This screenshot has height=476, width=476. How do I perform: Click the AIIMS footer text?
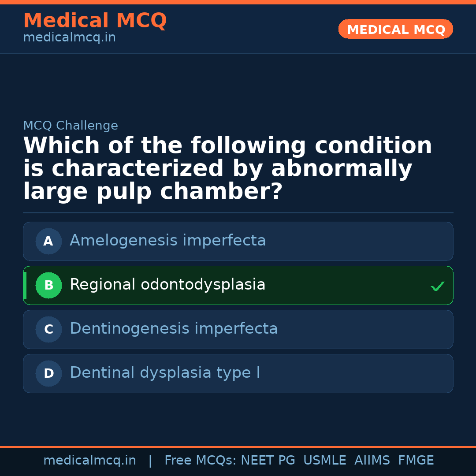coord(372,461)
